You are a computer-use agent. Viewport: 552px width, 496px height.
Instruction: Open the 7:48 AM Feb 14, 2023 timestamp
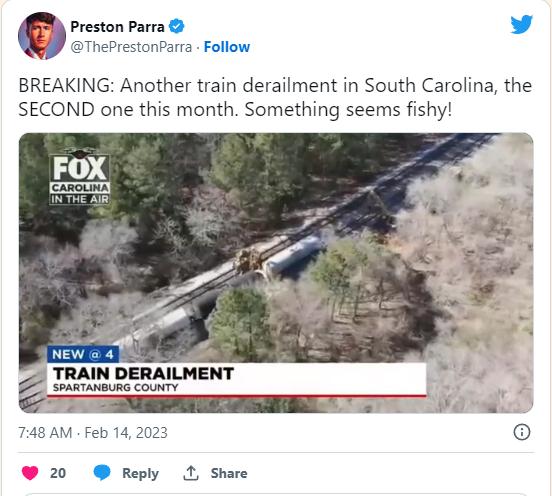(x=93, y=433)
